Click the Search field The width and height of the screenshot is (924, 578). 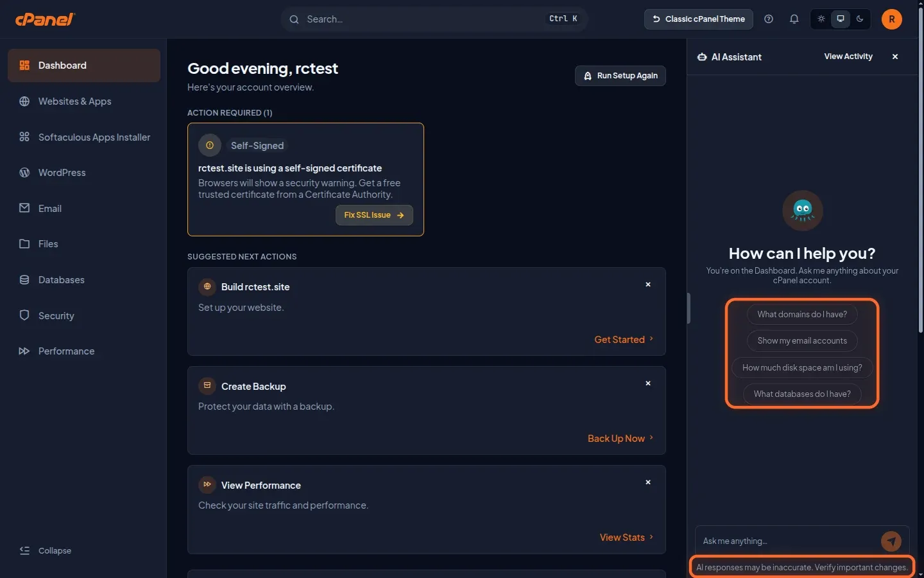coord(434,19)
